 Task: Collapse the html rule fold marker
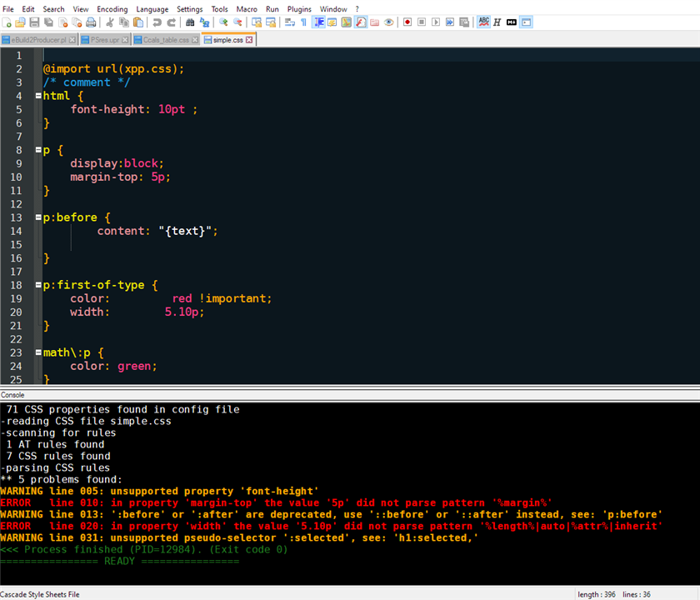click(x=38, y=96)
